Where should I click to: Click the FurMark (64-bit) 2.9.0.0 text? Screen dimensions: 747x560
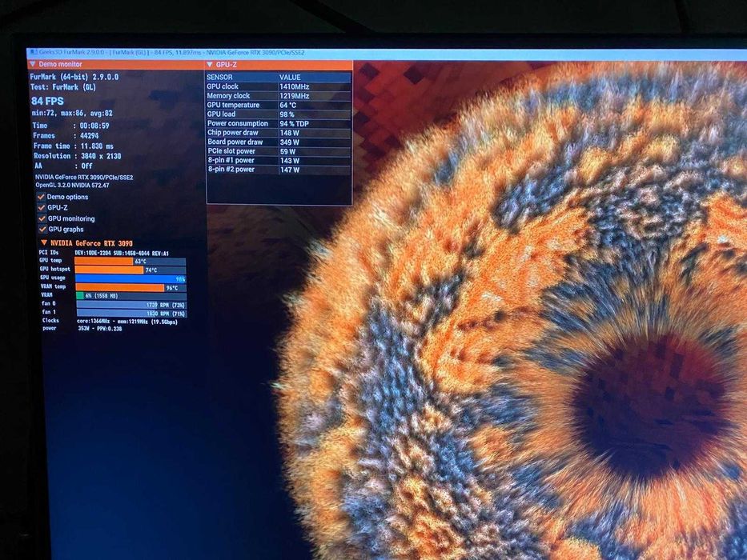pyautogui.click(x=74, y=77)
